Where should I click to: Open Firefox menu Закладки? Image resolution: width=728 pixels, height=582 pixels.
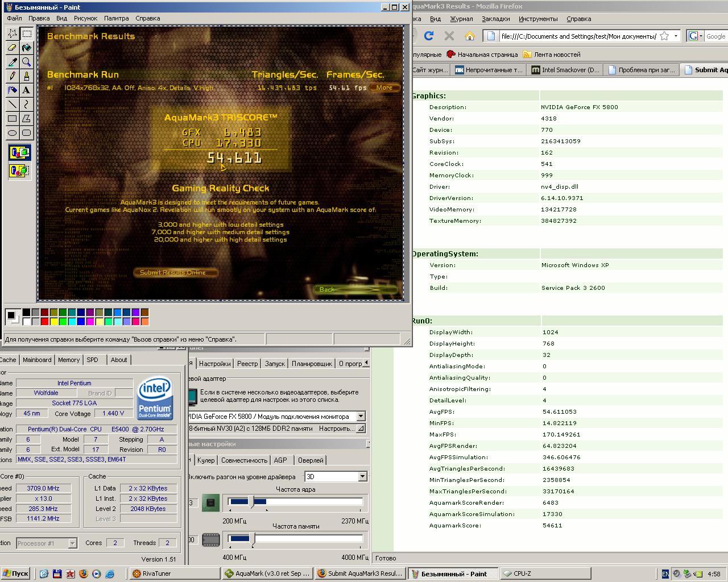click(x=495, y=19)
